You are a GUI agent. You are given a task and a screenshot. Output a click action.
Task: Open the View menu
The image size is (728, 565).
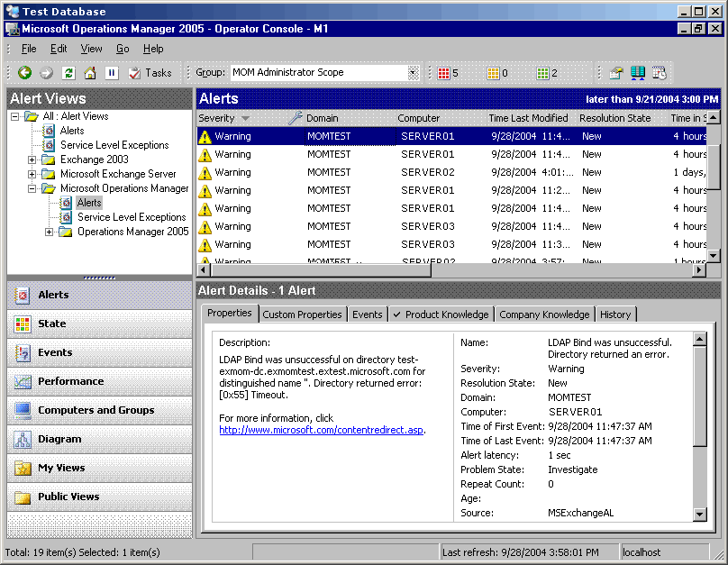click(x=91, y=49)
